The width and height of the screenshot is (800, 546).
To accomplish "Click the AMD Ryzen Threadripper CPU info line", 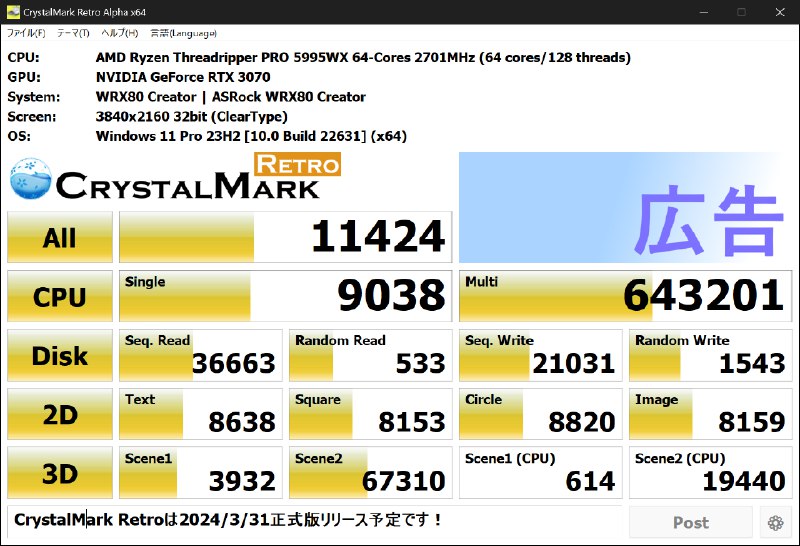I will click(363, 58).
